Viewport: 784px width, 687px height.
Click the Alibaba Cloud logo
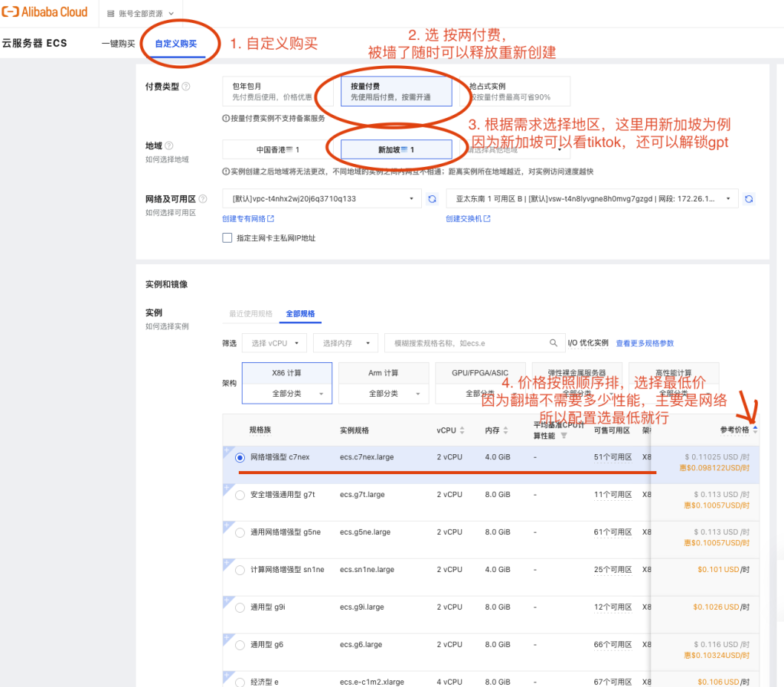44,12
